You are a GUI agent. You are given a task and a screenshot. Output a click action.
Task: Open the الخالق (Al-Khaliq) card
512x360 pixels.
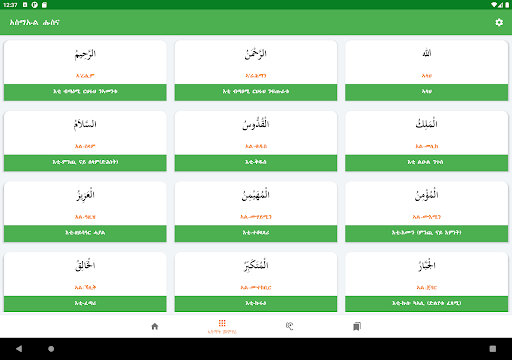85,282
